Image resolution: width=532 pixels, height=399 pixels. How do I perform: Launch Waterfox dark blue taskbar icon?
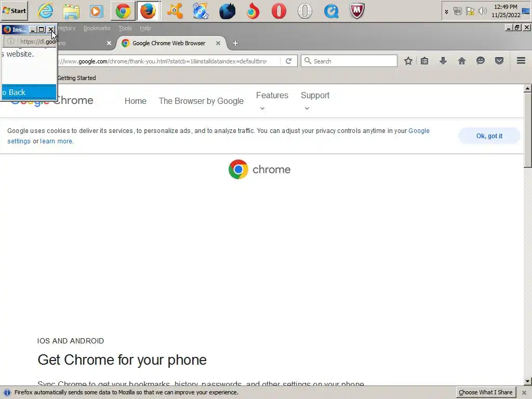pyautogui.click(x=227, y=11)
